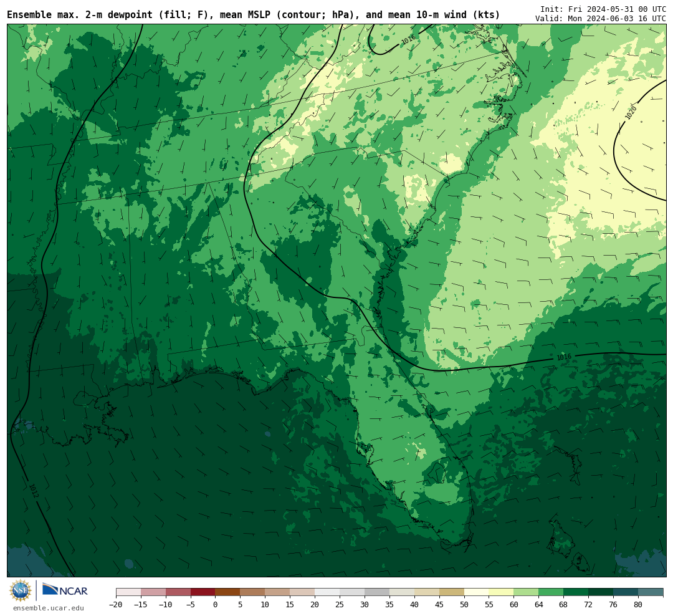Viewport: 673px width, 616px height.
Task: Pick the 60 to 64 light green swatch
Action: 527,592
